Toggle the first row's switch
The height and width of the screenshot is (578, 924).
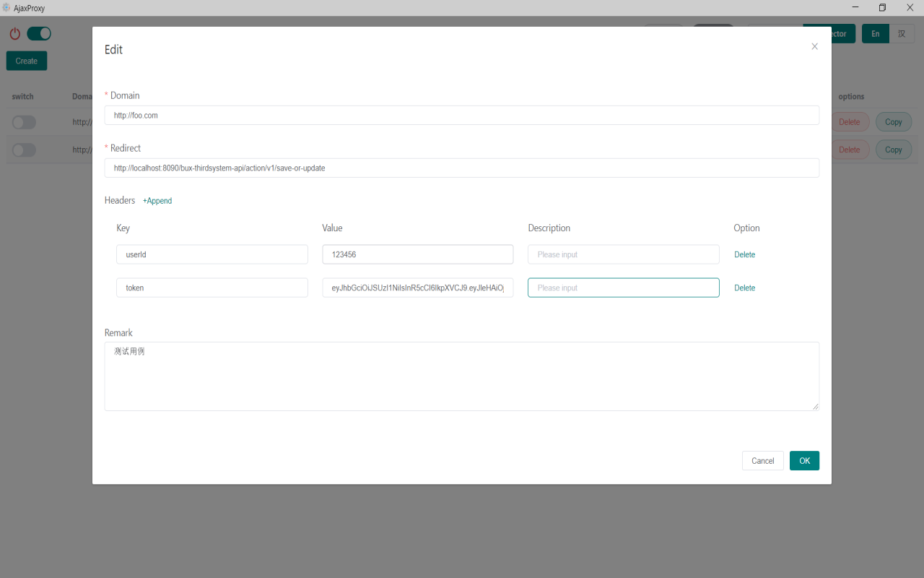24,122
